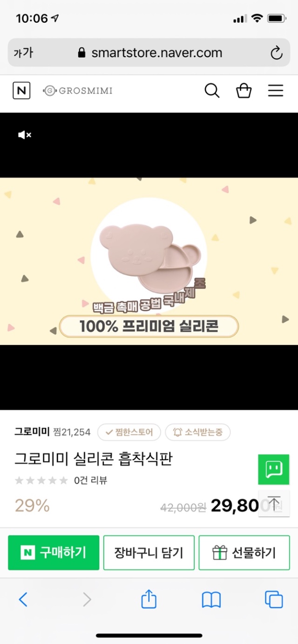Go back with Safari back arrow
298x644 pixels.
pyautogui.click(x=23, y=599)
